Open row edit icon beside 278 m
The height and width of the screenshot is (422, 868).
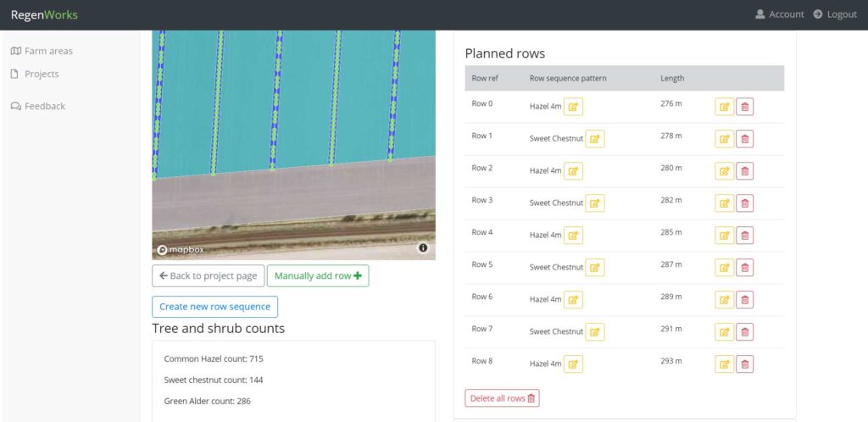[x=724, y=139]
